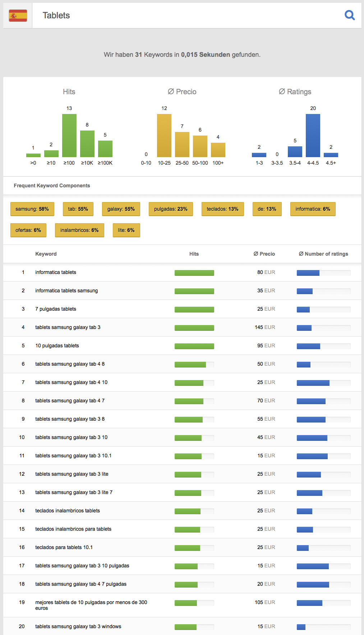Click the 4-4.5 Ratings histogram bar
This screenshot has height=635, width=364.
pos(313,136)
